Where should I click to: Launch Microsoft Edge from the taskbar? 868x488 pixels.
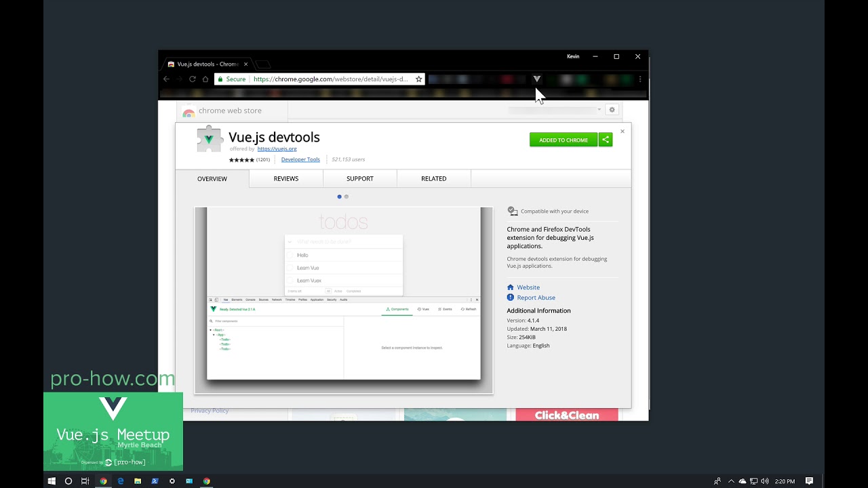[x=121, y=481]
